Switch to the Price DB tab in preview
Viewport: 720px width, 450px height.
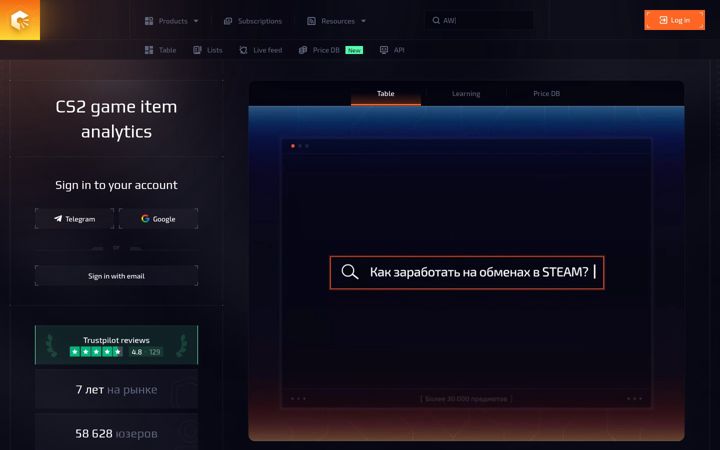[x=546, y=94]
